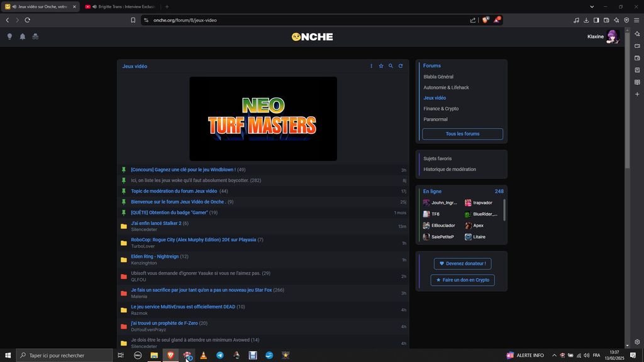Click the yellow folder icon beside Elden Ring topic
The image size is (644, 362).
pyautogui.click(x=124, y=260)
